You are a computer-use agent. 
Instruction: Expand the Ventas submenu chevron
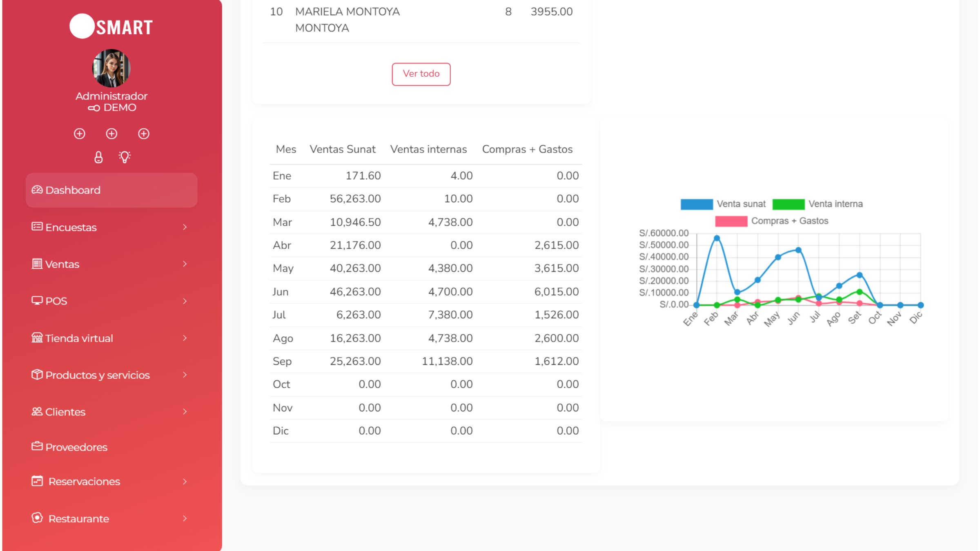185,264
